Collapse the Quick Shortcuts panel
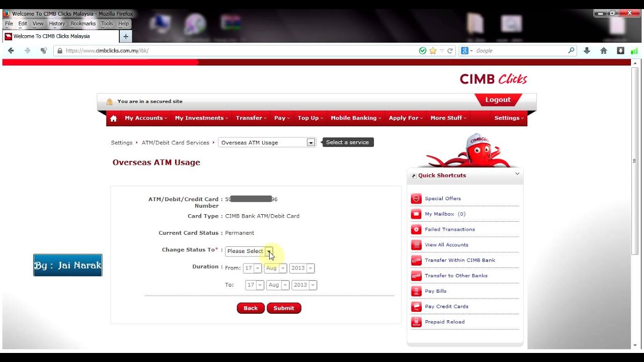The width and height of the screenshot is (644, 362). [517, 174]
